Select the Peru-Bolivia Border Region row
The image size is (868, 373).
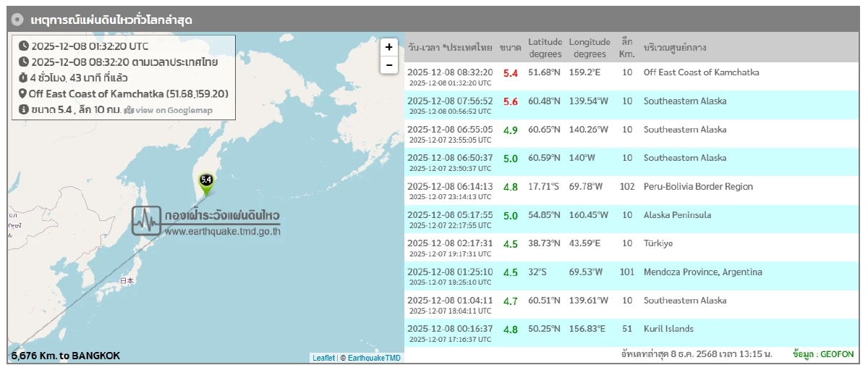(629, 190)
